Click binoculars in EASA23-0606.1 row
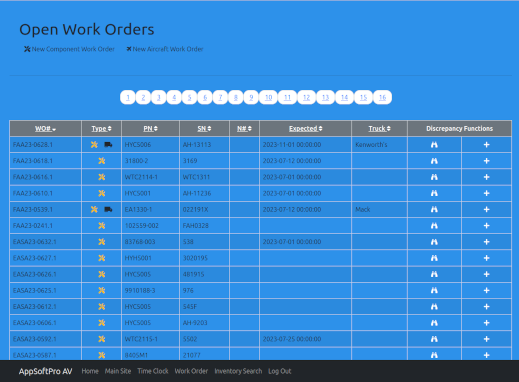This screenshot has height=382, width=519. 434,323
